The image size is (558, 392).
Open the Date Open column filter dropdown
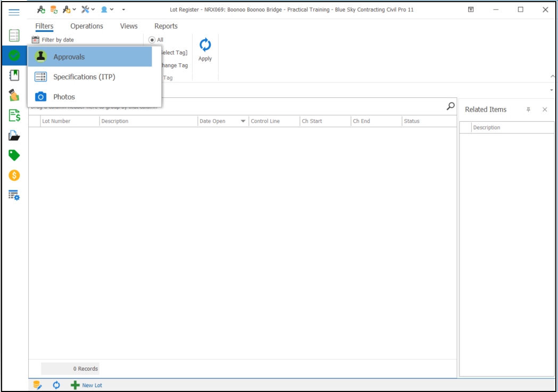243,121
